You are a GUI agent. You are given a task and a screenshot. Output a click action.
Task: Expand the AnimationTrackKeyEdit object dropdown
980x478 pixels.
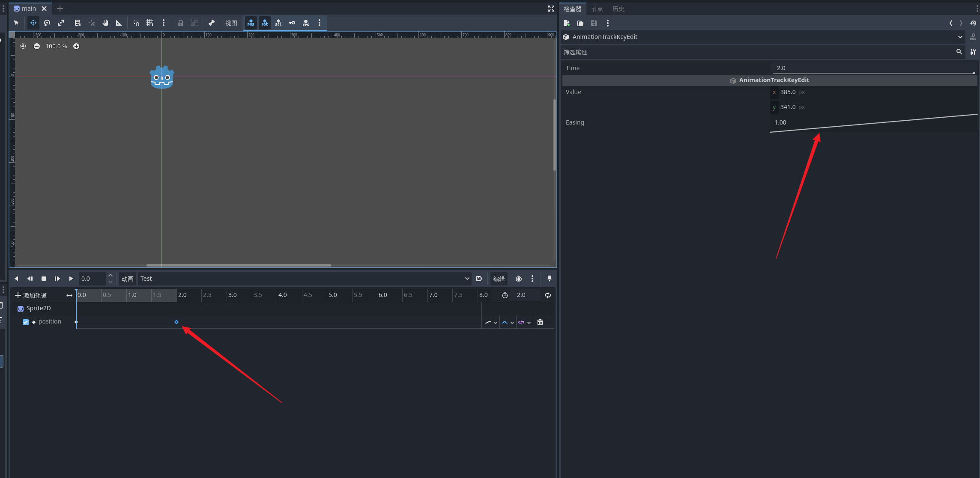[x=960, y=37]
